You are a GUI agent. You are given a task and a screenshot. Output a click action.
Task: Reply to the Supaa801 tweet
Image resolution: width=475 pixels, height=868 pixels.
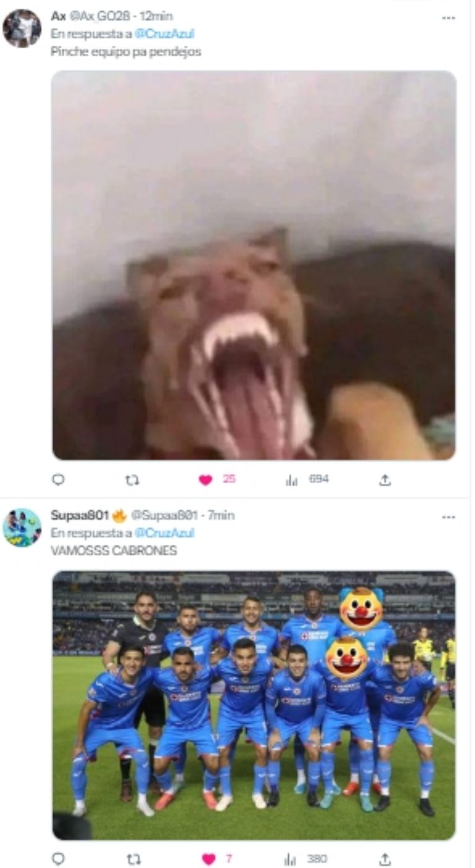[x=58, y=859]
